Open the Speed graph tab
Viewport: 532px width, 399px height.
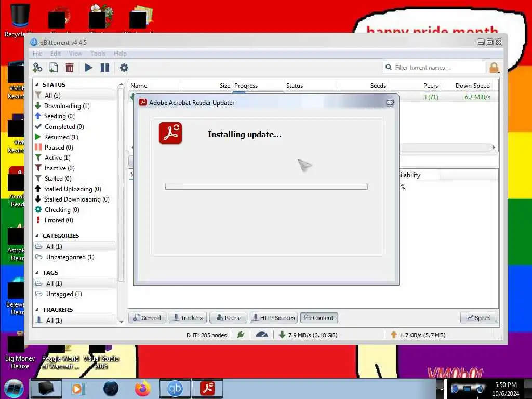coord(479,318)
